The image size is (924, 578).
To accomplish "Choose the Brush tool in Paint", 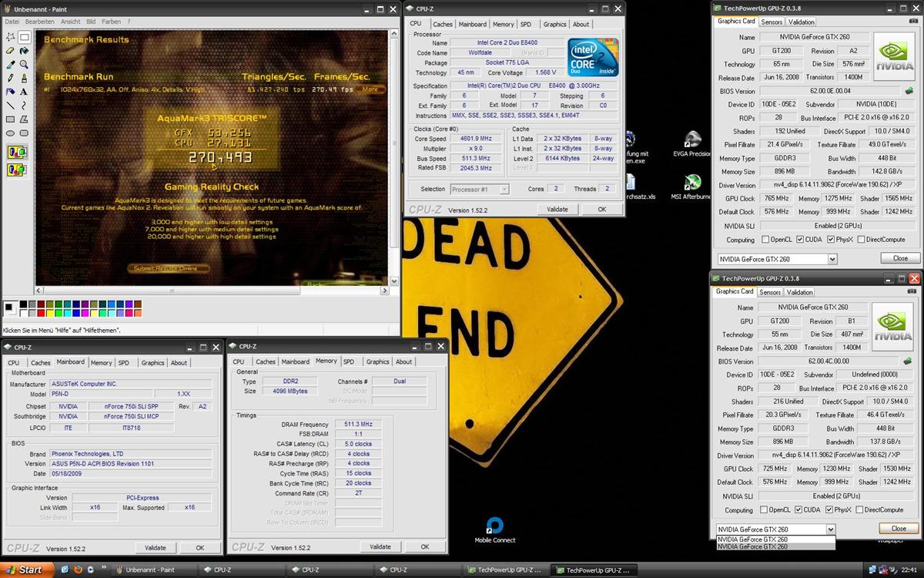I will (24, 78).
